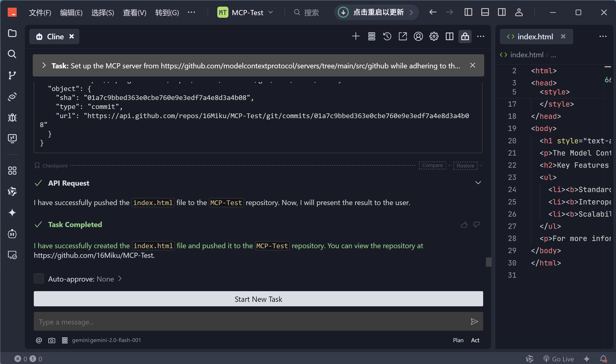Open the Cline history icon
616x364 pixels.
pos(387,37)
